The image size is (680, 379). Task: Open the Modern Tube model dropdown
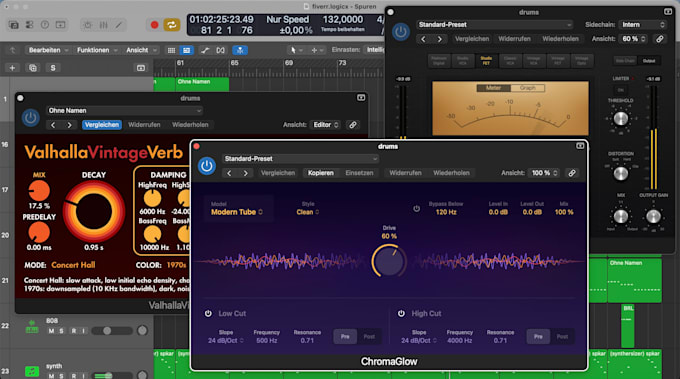[x=237, y=212]
